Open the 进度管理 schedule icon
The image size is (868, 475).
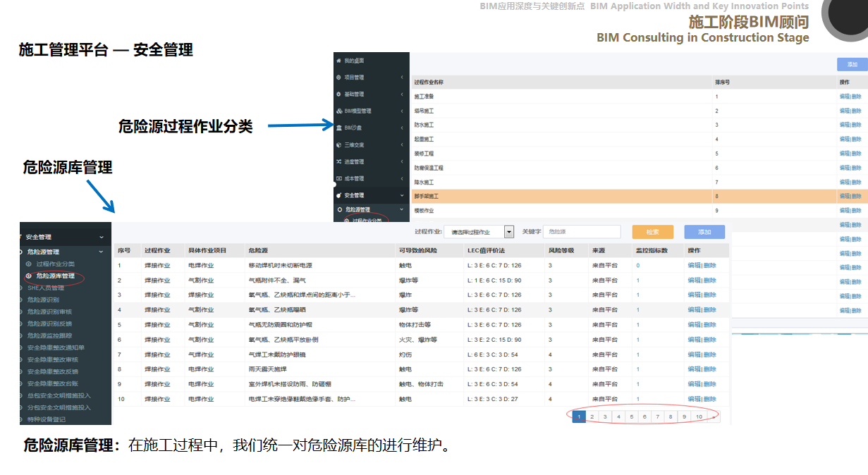pyautogui.click(x=340, y=161)
